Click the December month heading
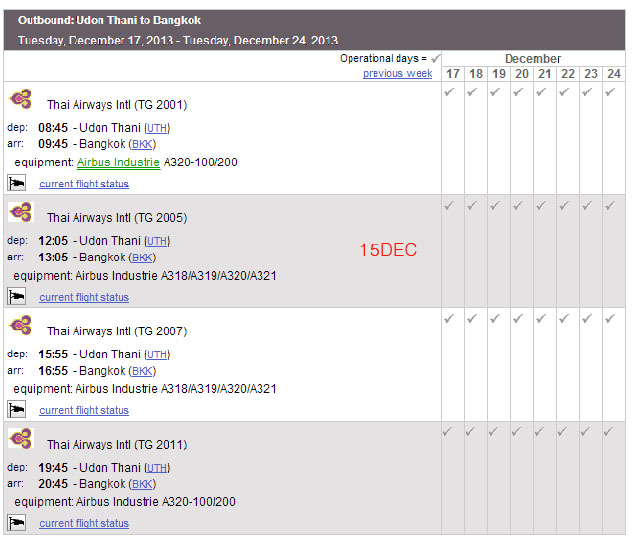The height and width of the screenshot is (540, 632). [x=533, y=59]
